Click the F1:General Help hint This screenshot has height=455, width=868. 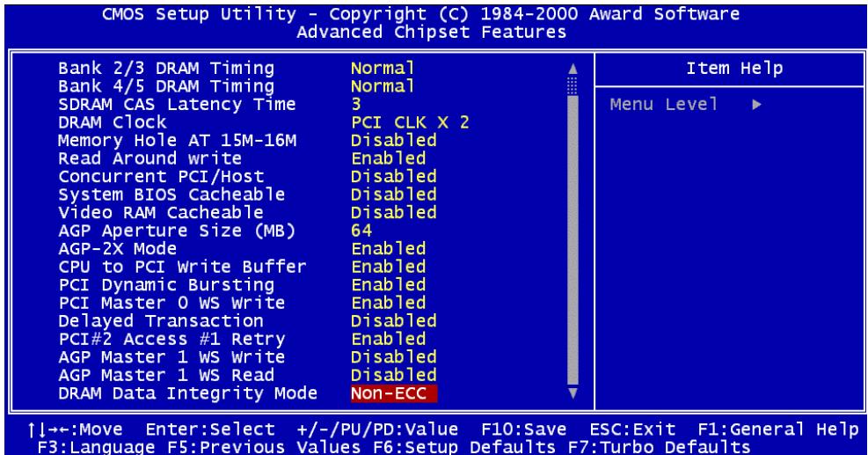coord(778,429)
